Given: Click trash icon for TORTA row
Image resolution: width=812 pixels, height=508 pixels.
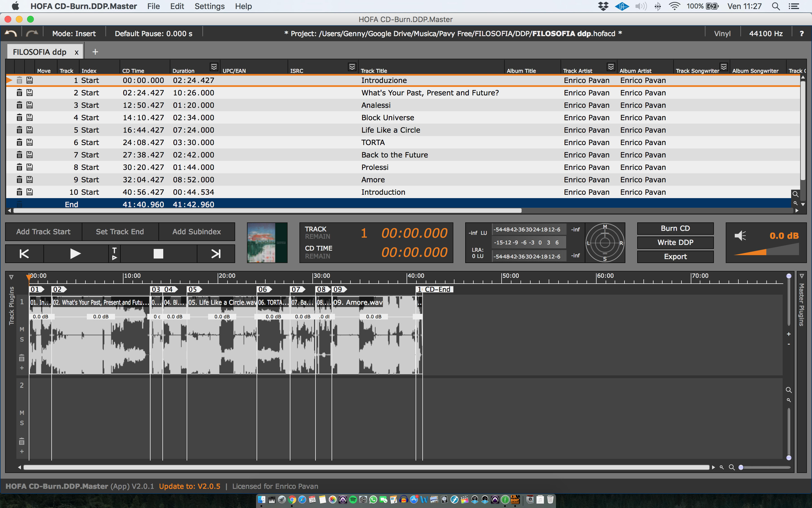Looking at the screenshot, I should click(19, 142).
